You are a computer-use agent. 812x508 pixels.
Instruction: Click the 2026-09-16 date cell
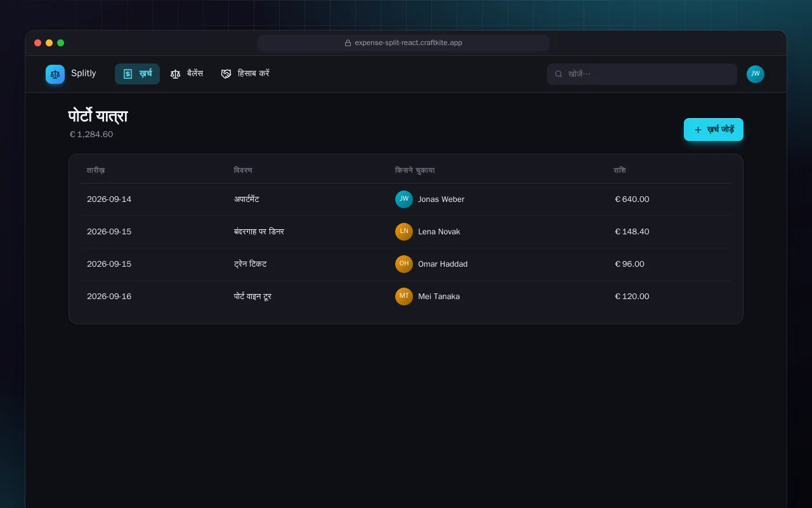coord(109,297)
